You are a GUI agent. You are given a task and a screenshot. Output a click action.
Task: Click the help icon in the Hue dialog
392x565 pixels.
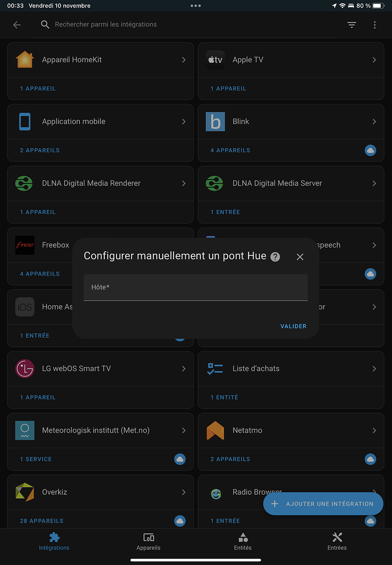point(274,256)
